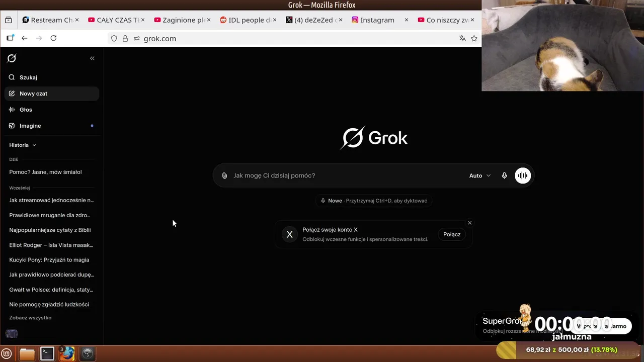Open Szukaj search in the sidebar
This screenshot has height=362, width=644.
tap(52, 77)
